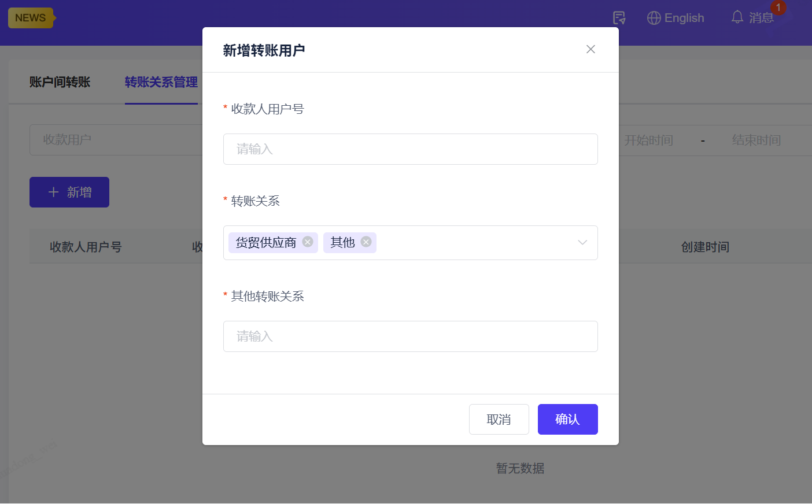Click the 其他转账关系 input field
Screen dimensions: 812x504
tap(410, 336)
